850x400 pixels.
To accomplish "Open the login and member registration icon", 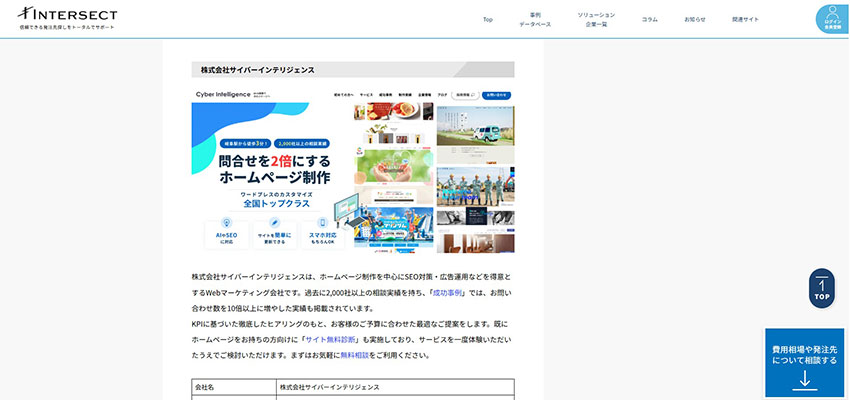I will coord(832,19).
